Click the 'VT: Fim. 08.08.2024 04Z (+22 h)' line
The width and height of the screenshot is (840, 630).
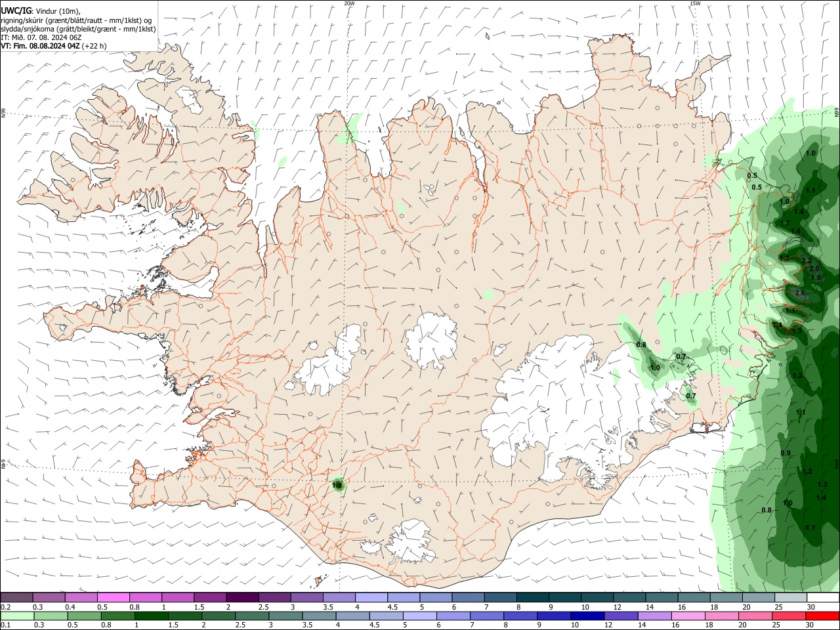click(x=54, y=46)
